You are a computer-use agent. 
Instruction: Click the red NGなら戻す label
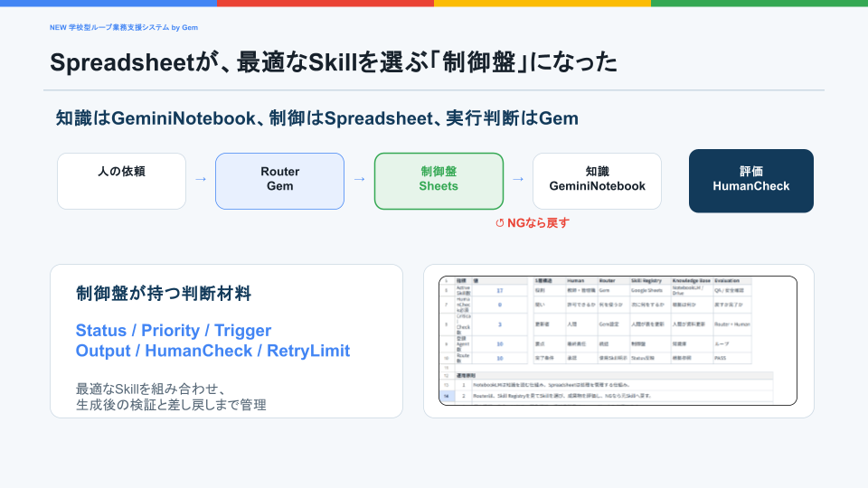tap(538, 223)
